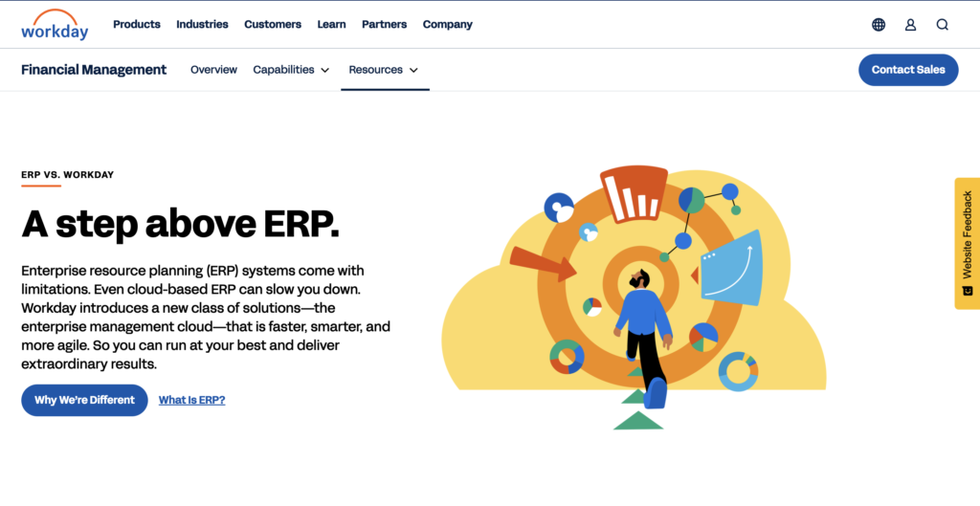980x506 pixels.
Task: Click the Financial Management heading
Action: tap(94, 69)
